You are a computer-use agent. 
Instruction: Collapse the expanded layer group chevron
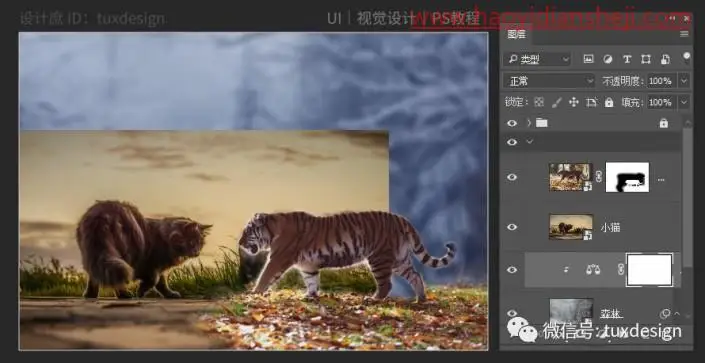click(530, 142)
